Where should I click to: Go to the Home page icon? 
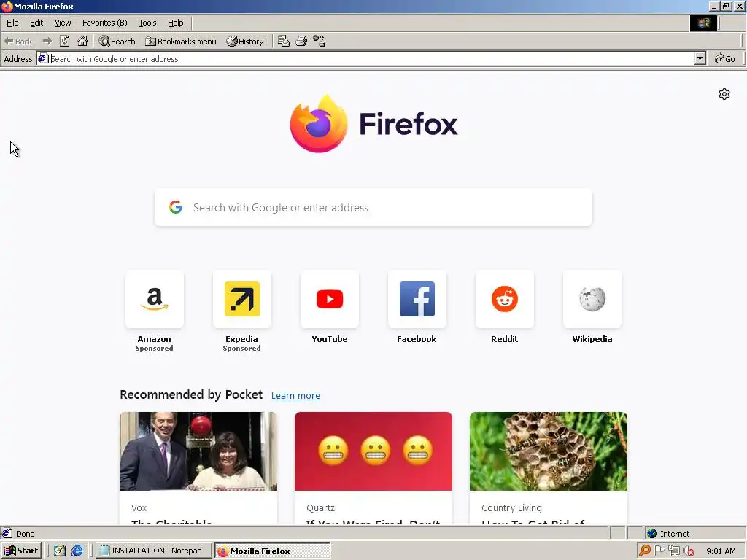[x=82, y=41]
